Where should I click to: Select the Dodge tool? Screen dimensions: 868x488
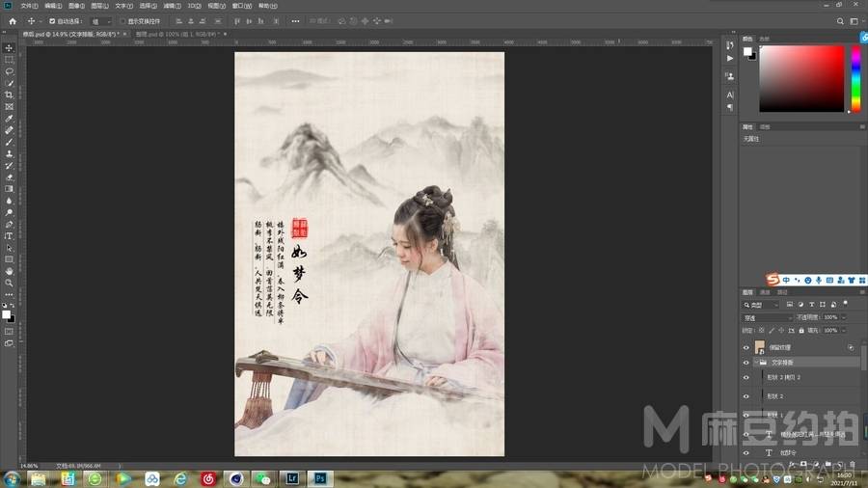pos(9,212)
